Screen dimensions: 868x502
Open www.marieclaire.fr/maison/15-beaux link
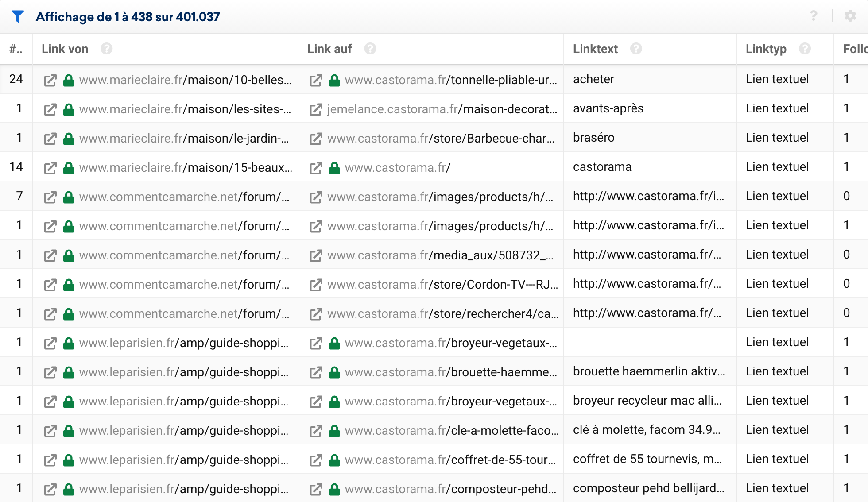186,168
